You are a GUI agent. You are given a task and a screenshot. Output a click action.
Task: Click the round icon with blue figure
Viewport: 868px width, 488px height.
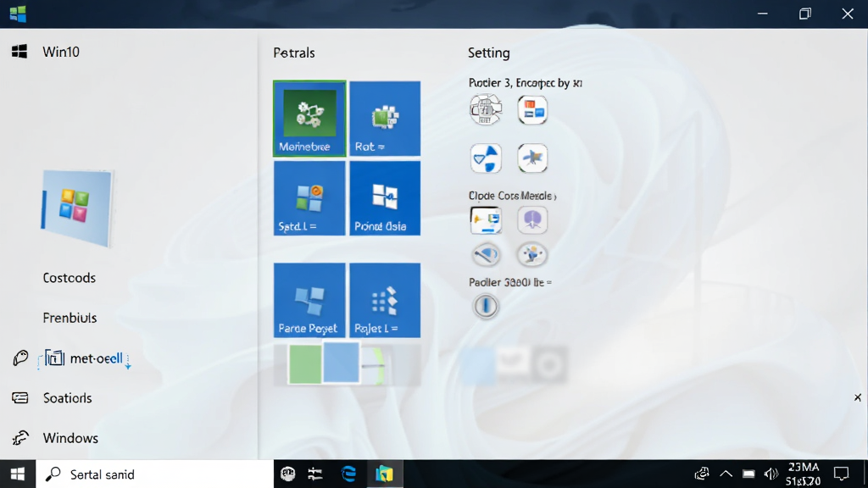pyautogui.click(x=532, y=254)
